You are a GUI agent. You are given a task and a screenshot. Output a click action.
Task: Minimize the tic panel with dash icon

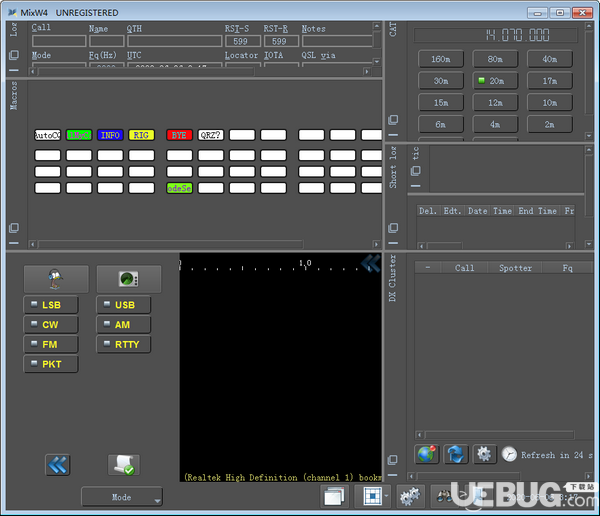[x=416, y=186]
